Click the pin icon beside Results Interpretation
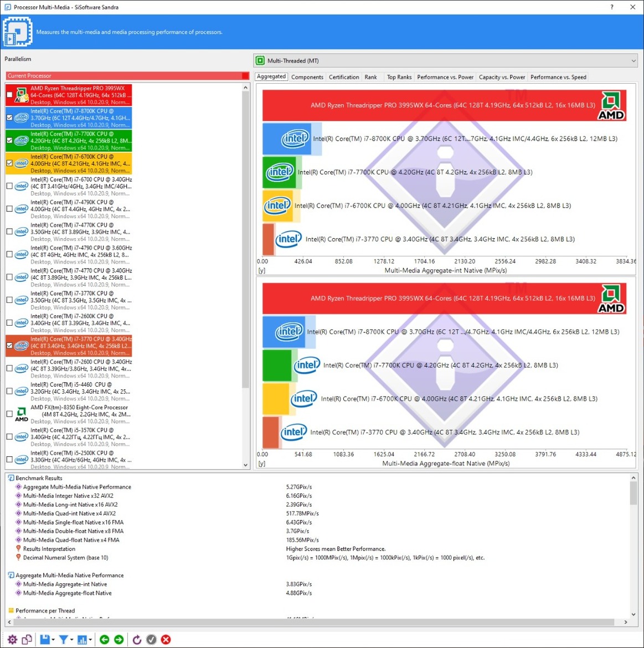The width and height of the screenshot is (644, 648). 18,548
